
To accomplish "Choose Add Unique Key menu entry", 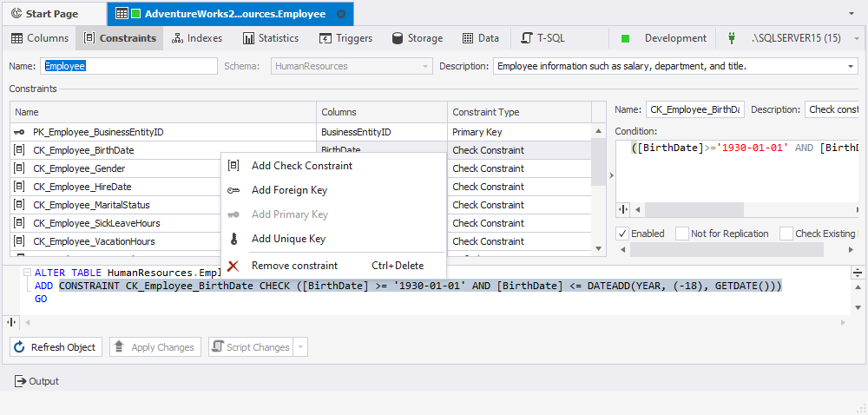I will click(333, 239).
